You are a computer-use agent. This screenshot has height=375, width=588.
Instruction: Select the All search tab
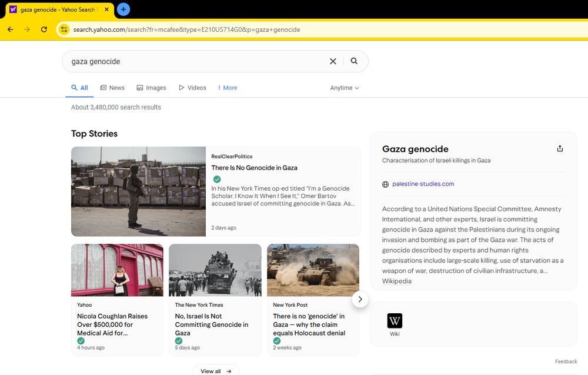click(79, 88)
